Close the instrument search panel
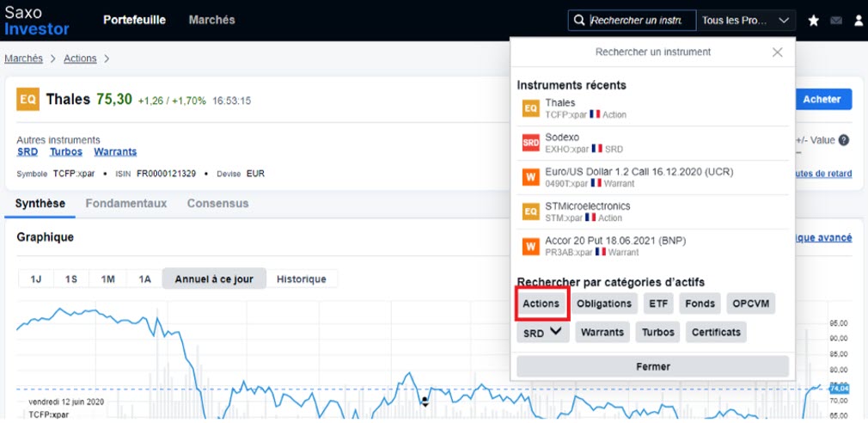The width and height of the screenshot is (868, 423). [777, 52]
